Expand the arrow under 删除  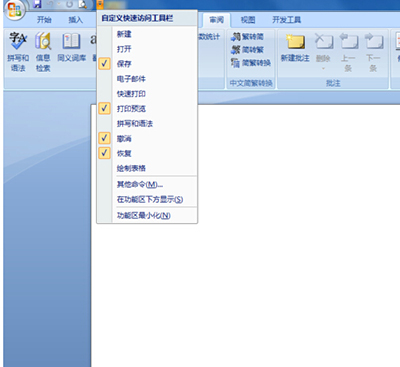(323, 69)
